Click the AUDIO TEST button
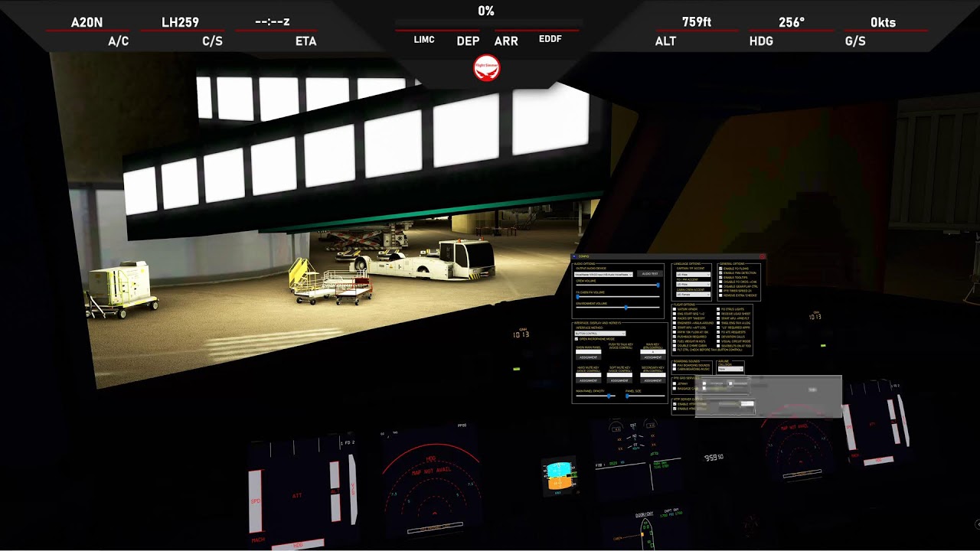 coord(650,273)
